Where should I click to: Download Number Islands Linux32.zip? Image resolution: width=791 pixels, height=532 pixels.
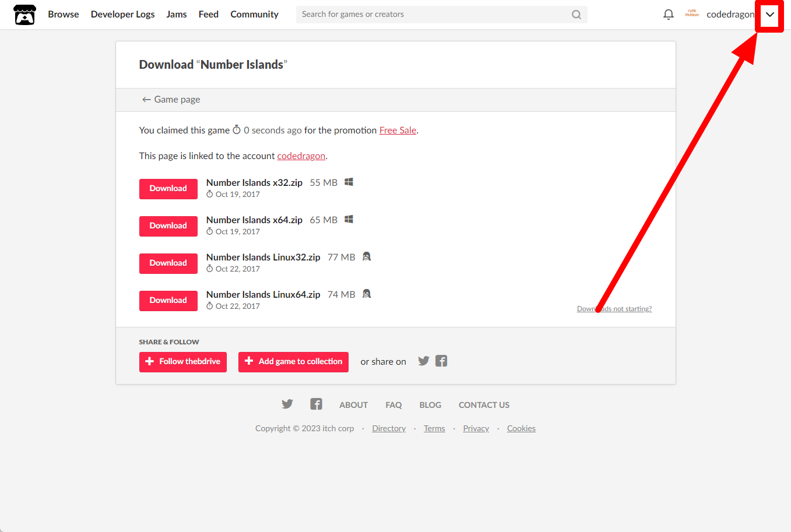pyautogui.click(x=168, y=263)
